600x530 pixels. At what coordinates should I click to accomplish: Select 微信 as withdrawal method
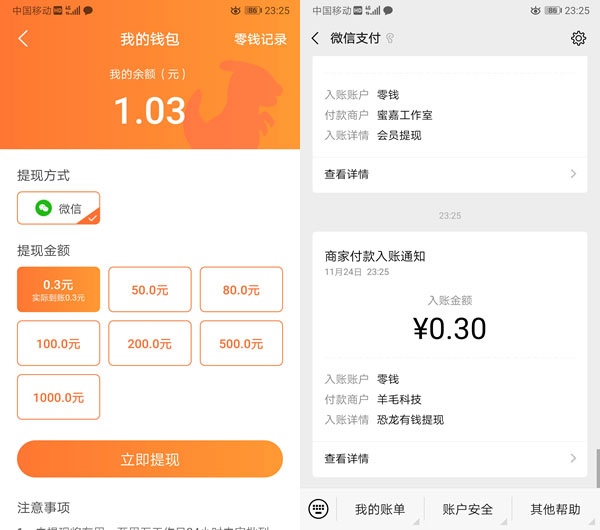58,208
